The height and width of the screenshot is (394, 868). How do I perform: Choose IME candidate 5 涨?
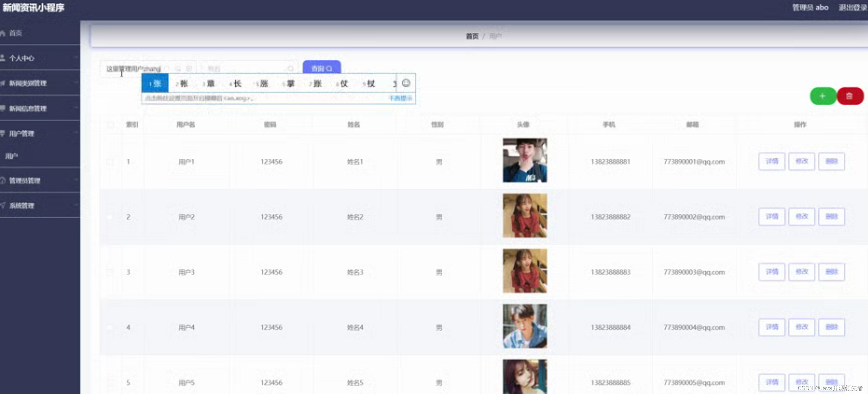click(x=262, y=83)
